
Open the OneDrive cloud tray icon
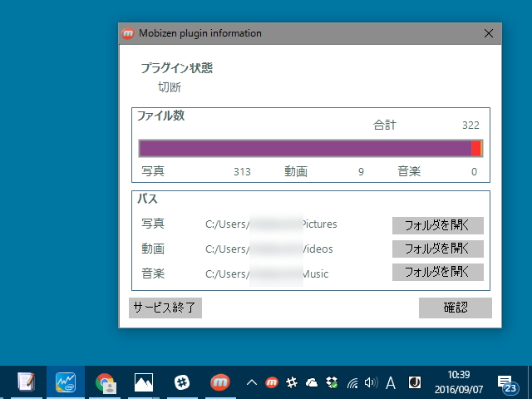pyautogui.click(x=312, y=382)
